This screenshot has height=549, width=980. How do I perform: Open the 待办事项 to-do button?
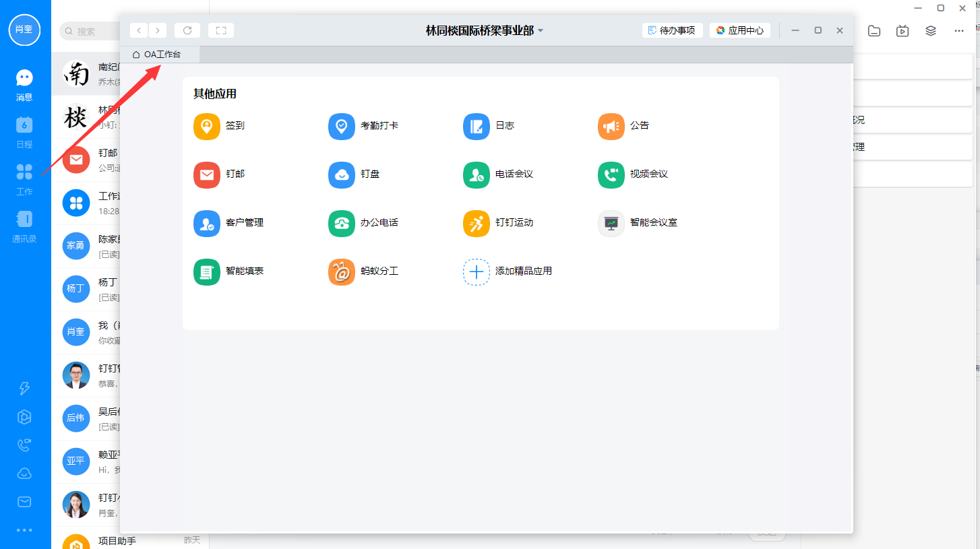click(x=673, y=30)
